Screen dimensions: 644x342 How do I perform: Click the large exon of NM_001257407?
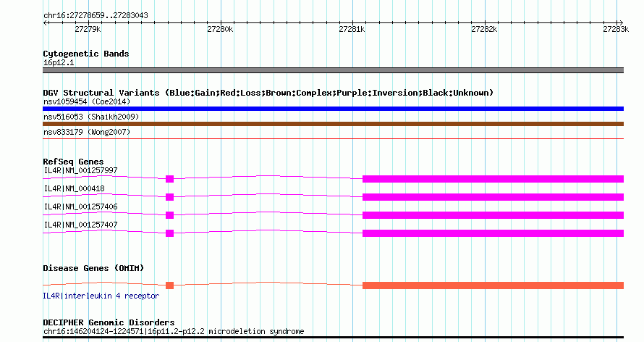tap(493, 233)
